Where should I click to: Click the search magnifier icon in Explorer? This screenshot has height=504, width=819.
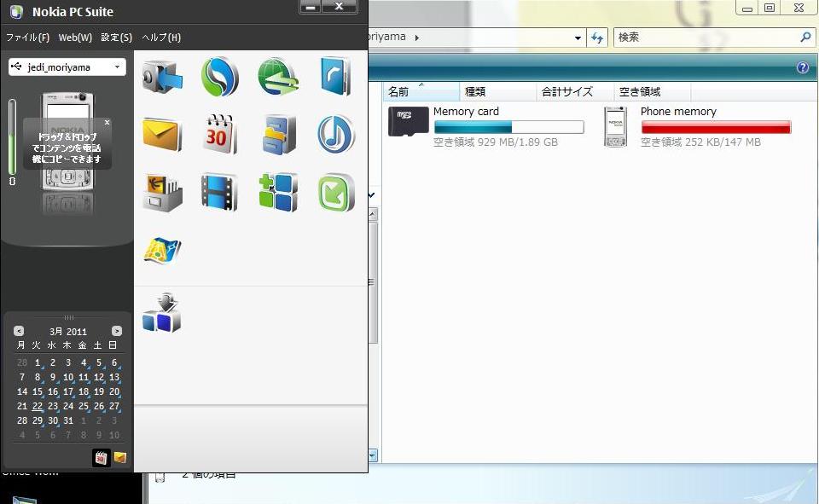[806, 37]
